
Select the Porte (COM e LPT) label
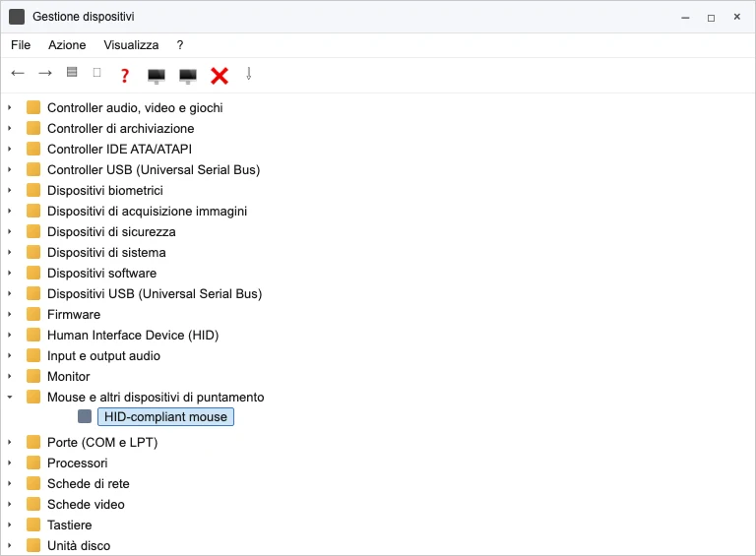[102, 442]
